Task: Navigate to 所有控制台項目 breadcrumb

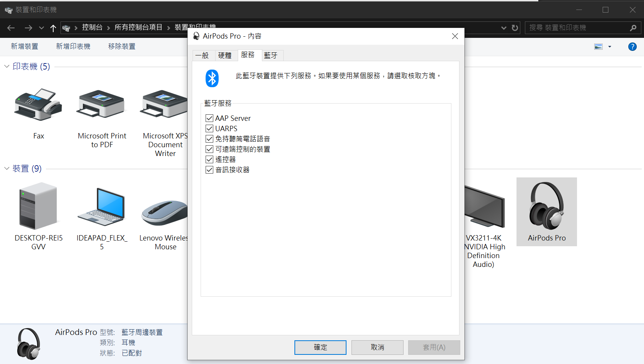Action: coord(139,28)
